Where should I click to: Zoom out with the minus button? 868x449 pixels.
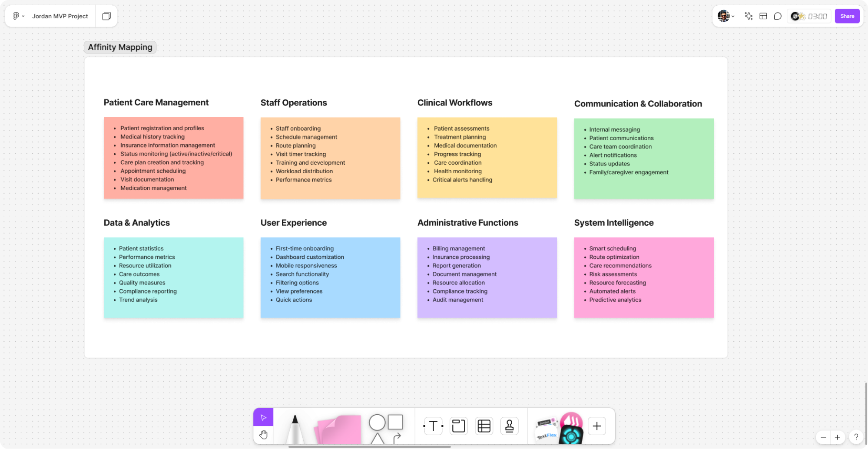click(823, 437)
